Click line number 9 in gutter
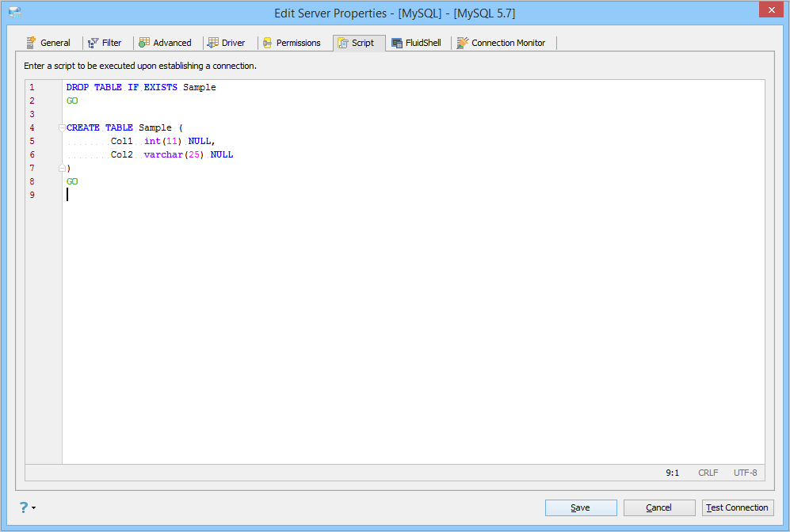Viewport: 790px width, 532px height. (32, 195)
